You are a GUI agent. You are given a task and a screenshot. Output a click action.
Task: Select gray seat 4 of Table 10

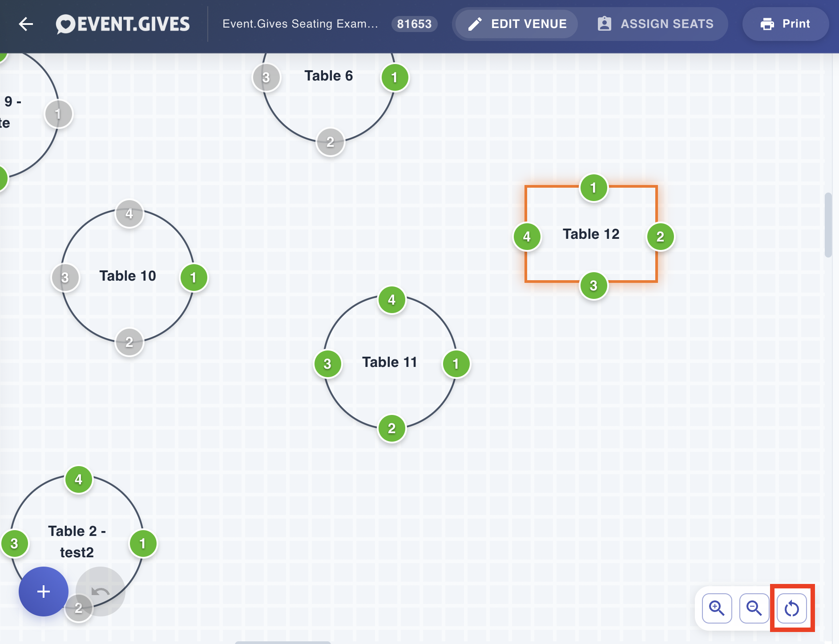tap(129, 213)
